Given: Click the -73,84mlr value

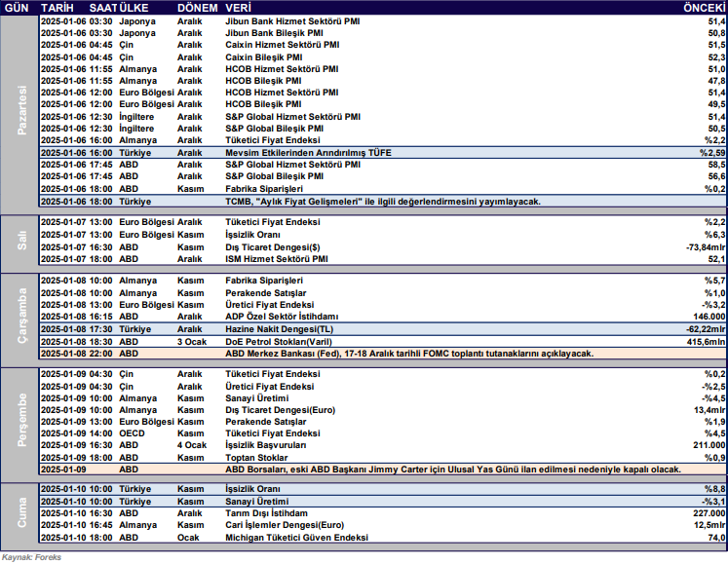Looking at the screenshot, I should click(x=706, y=247).
